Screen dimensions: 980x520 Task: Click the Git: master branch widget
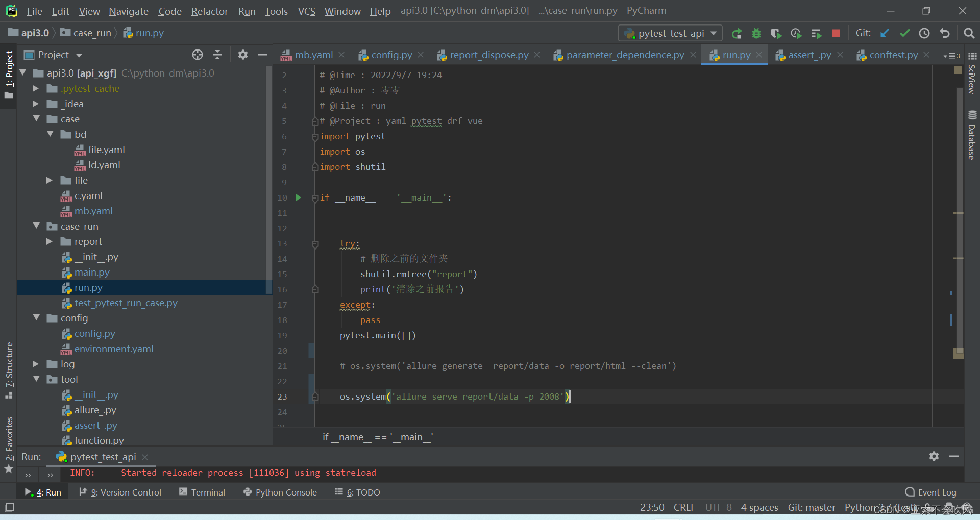coord(812,507)
